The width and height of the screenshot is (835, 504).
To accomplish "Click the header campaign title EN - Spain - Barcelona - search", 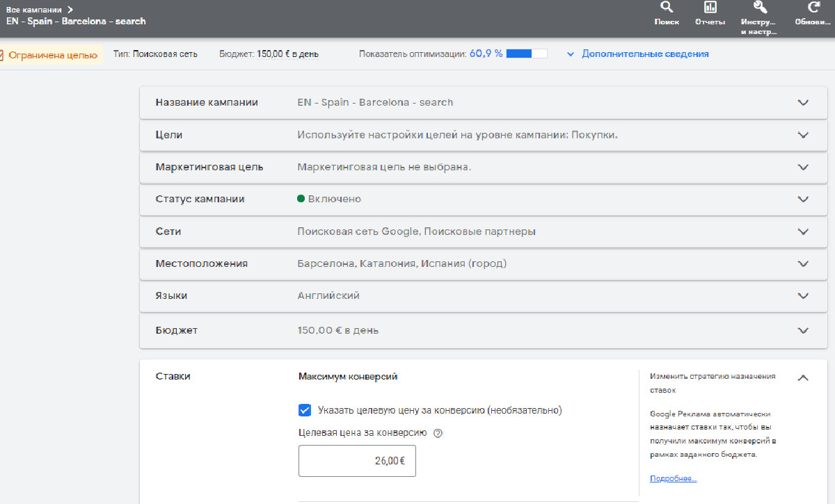I will pos(76,22).
